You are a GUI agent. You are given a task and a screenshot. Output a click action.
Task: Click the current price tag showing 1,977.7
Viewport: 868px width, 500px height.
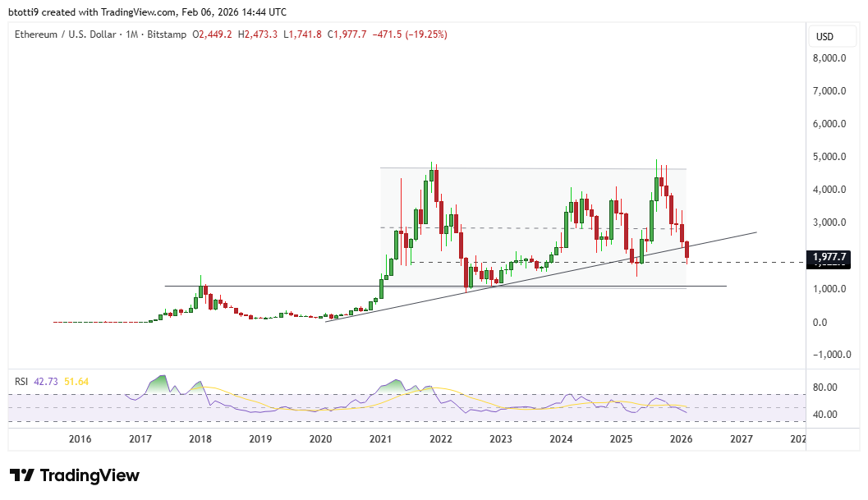coord(829,257)
